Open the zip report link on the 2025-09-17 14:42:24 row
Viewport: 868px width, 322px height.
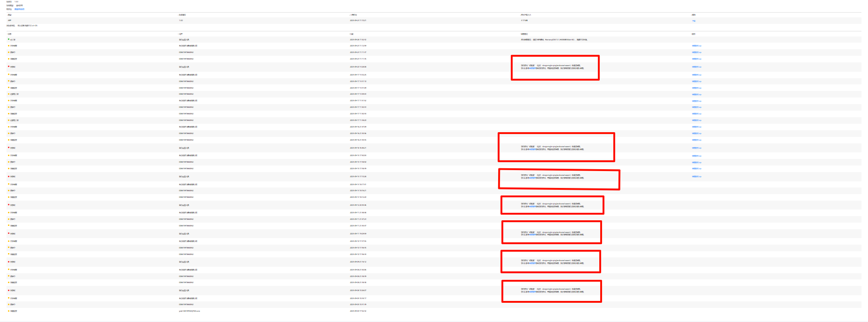(696, 75)
